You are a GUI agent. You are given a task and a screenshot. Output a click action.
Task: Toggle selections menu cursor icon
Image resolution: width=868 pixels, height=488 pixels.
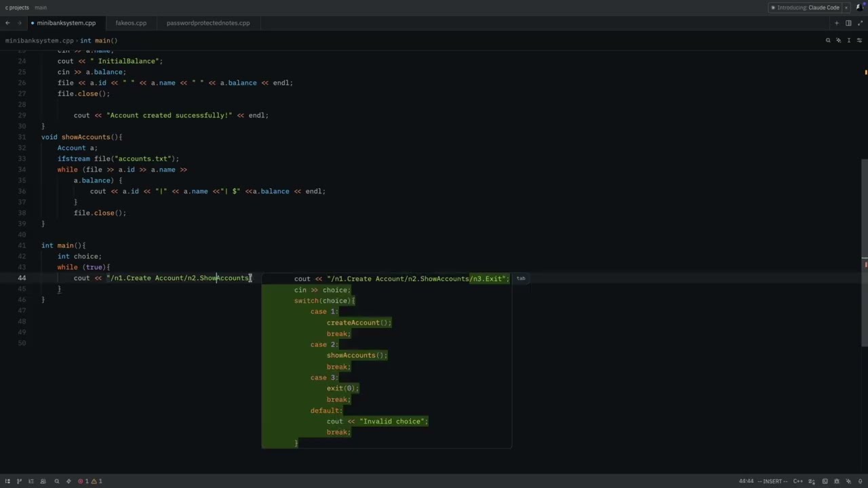(849, 41)
